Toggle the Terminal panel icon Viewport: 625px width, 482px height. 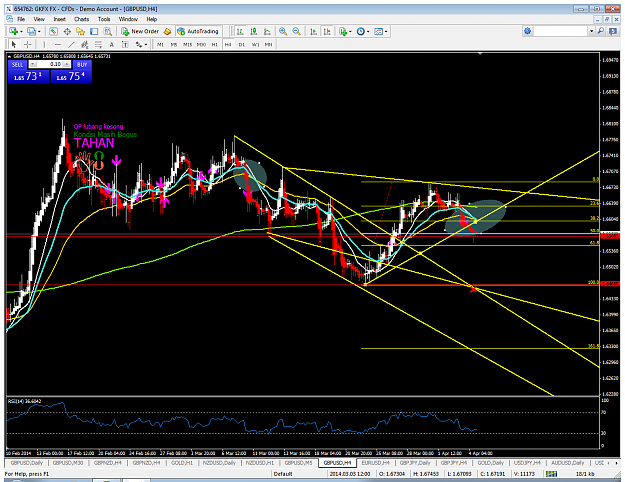pyautogui.click(x=94, y=31)
